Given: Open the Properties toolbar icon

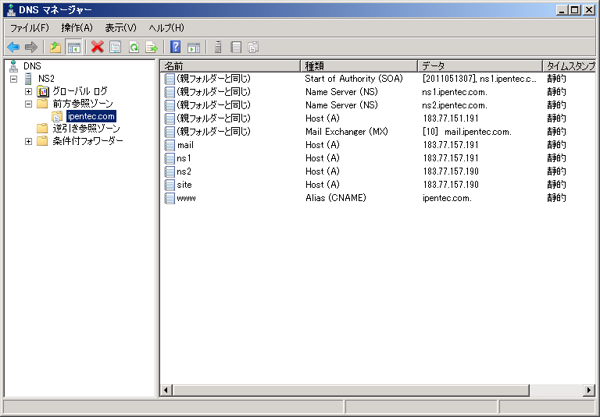Looking at the screenshot, I should [115, 47].
